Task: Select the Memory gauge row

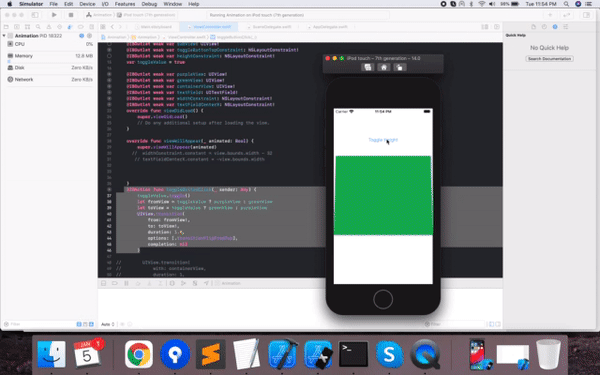Action: click(50, 56)
